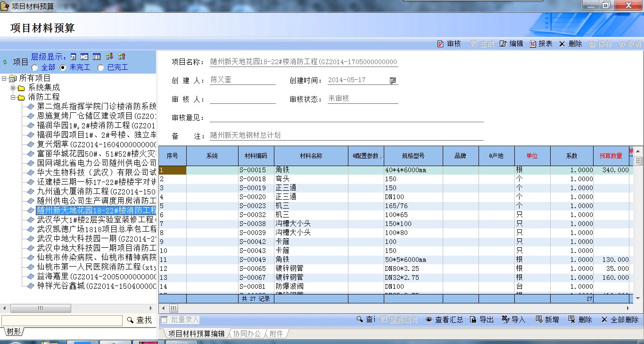The height and width of the screenshot is (344, 644).
Task: Expand the 系统集成 tree folder
Action: point(13,88)
